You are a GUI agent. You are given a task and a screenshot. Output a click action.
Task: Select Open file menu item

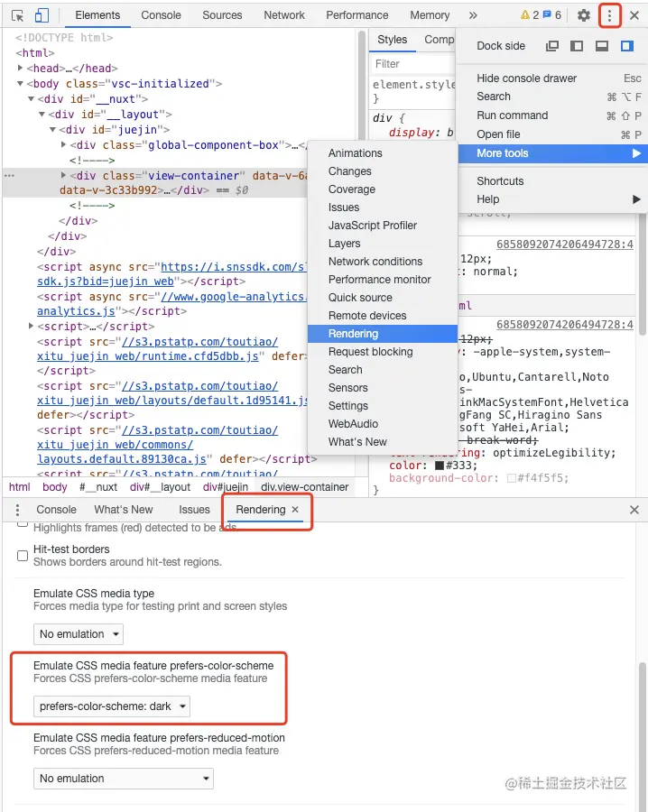click(x=552, y=134)
